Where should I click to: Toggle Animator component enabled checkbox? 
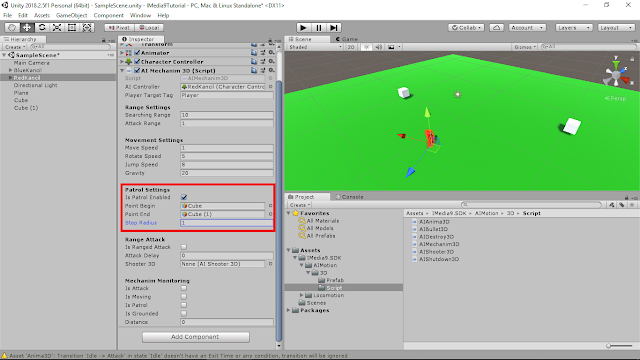click(137, 53)
